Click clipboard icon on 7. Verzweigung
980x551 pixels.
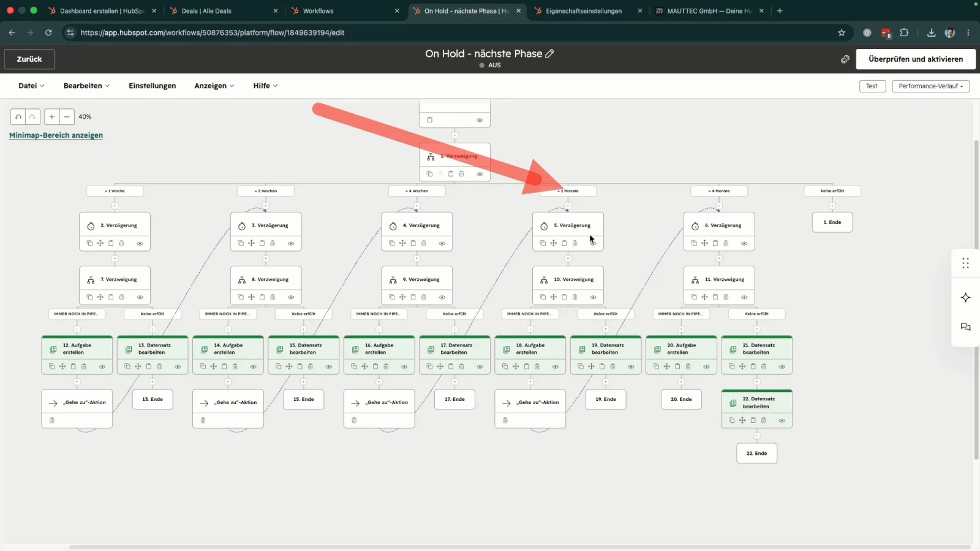pyautogui.click(x=111, y=297)
